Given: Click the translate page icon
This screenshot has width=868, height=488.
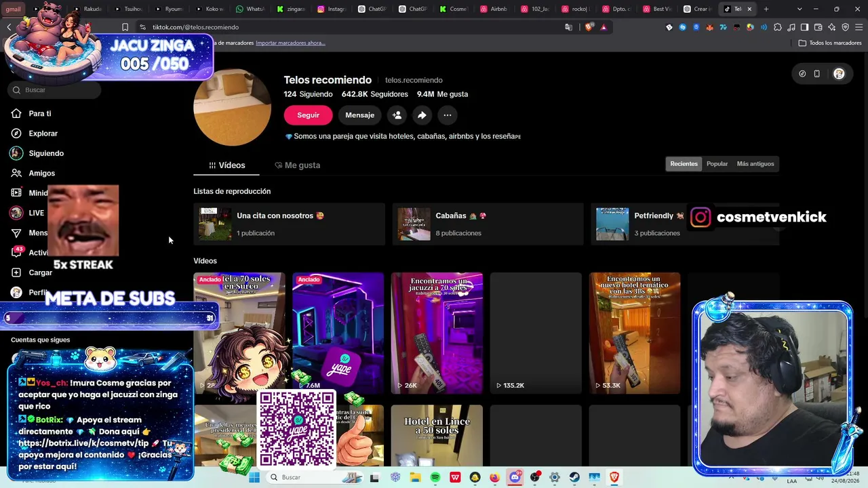Looking at the screenshot, I should [x=568, y=27].
